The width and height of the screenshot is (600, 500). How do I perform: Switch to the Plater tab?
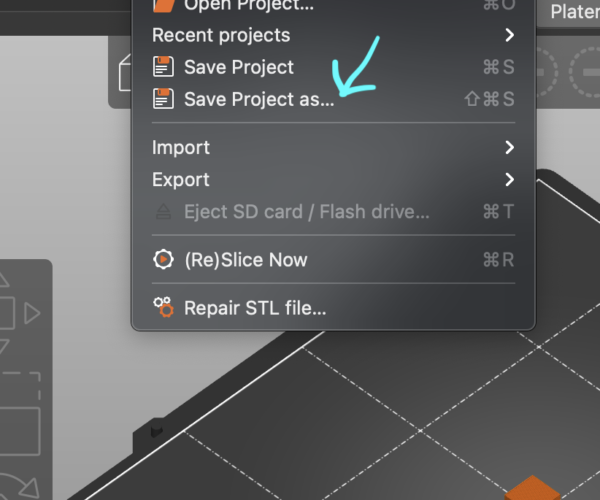tap(574, 11)
